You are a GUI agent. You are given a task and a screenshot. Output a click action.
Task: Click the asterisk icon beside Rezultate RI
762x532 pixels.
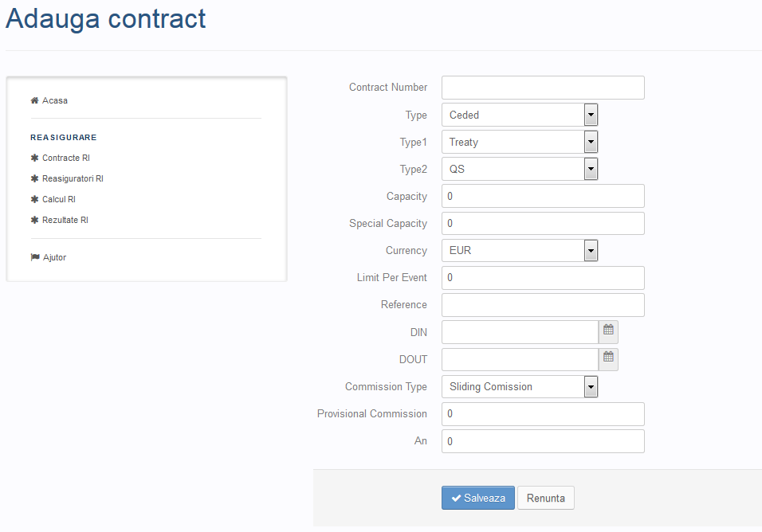[x=34, y=220]
